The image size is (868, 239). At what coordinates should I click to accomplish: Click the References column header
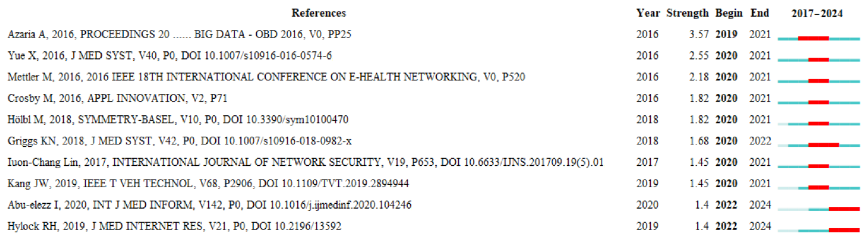(318, 13)
